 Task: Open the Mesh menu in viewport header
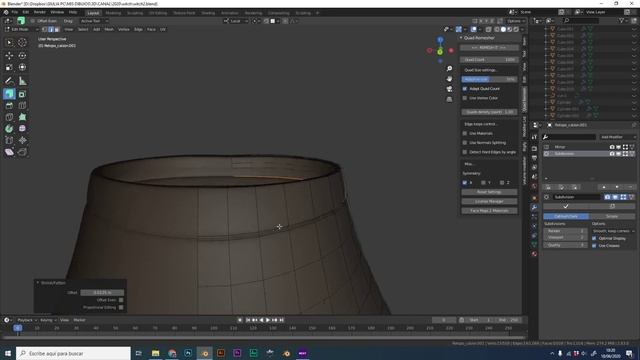(x=109, y=29)
